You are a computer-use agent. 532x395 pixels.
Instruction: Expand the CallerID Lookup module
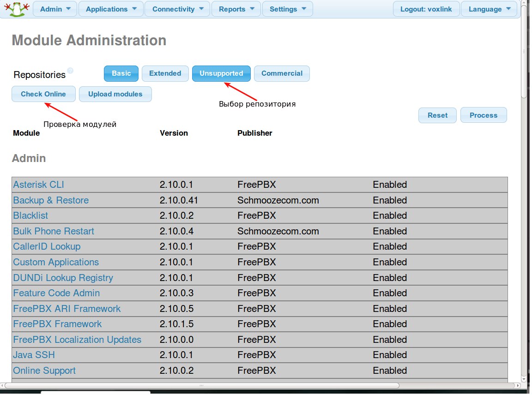click(47, 246)
